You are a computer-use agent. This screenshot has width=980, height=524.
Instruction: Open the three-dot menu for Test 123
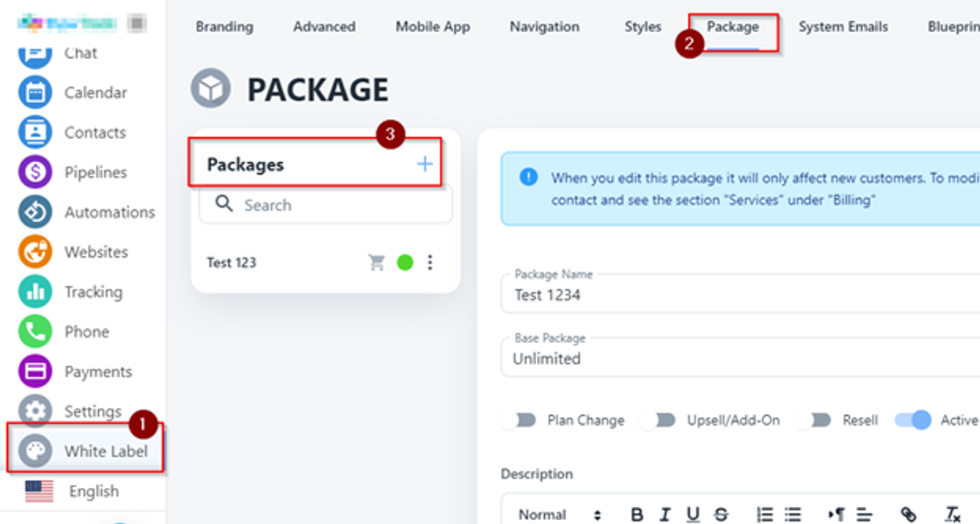tap(430, 262)
